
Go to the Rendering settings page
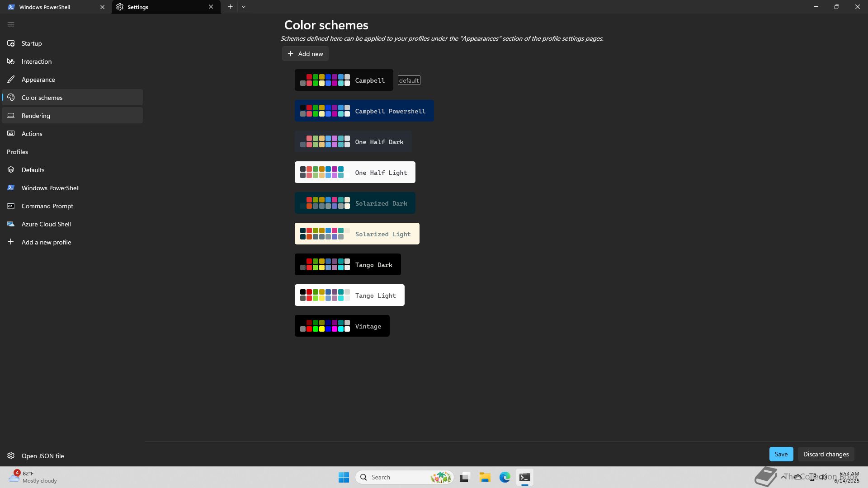click(36, 116)
